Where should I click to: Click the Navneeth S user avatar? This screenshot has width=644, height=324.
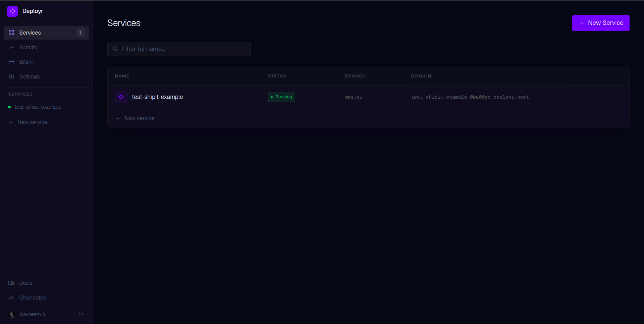click(x=11, y=314)
